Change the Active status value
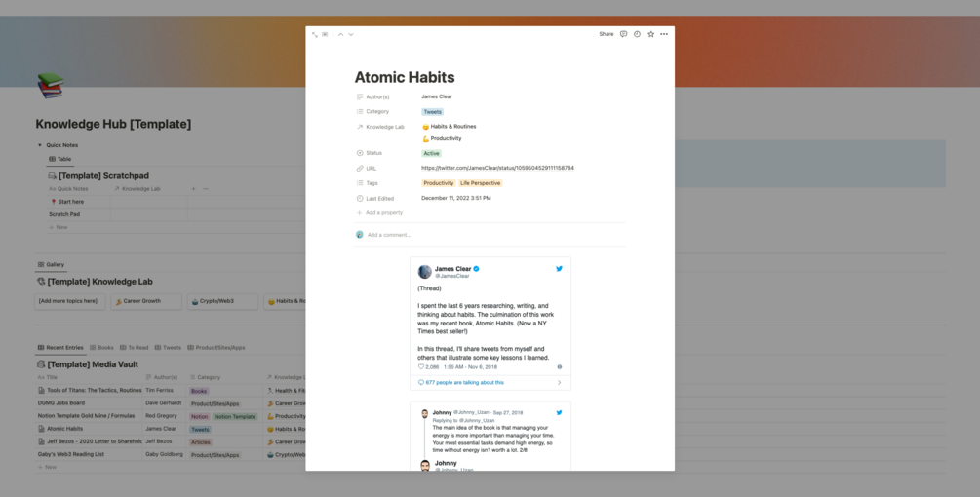 pyautogui.click(x=431, y=153)
